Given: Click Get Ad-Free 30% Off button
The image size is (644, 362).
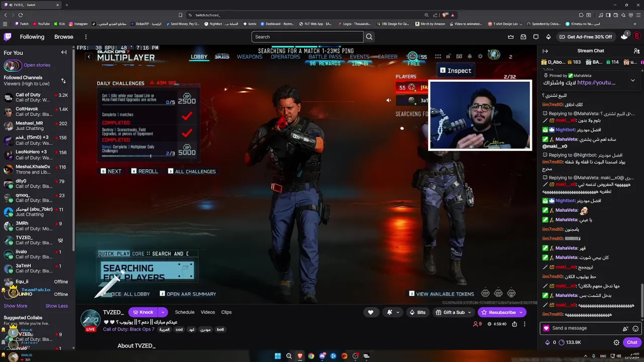Looking at the screenshot, I should pos(586,37).
